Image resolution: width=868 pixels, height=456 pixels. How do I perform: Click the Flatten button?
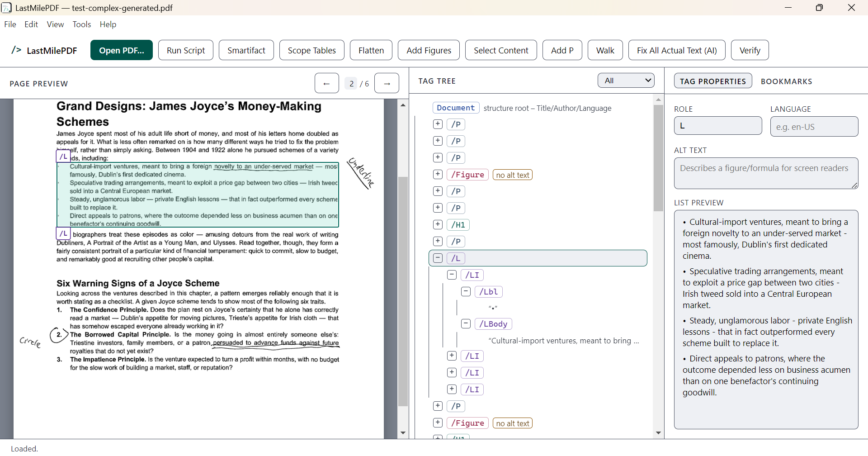pyautogui.click(x=371, y=50)
